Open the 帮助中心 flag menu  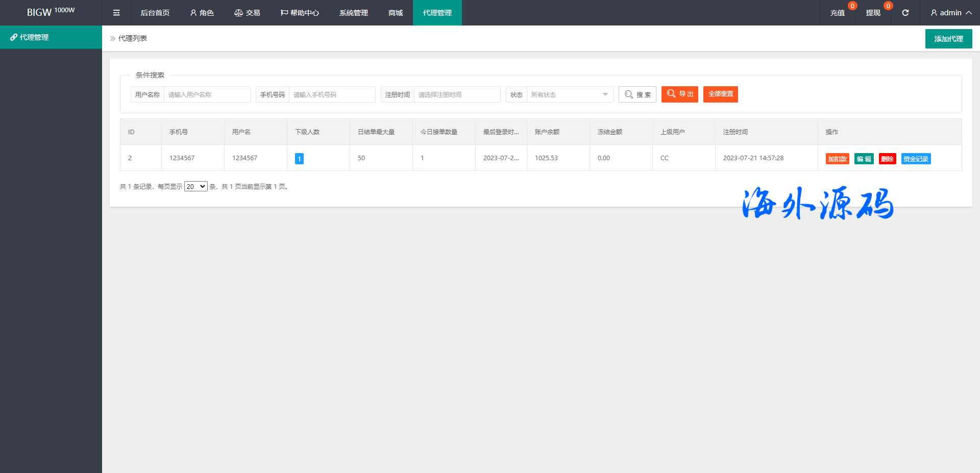tap(300, 13)
